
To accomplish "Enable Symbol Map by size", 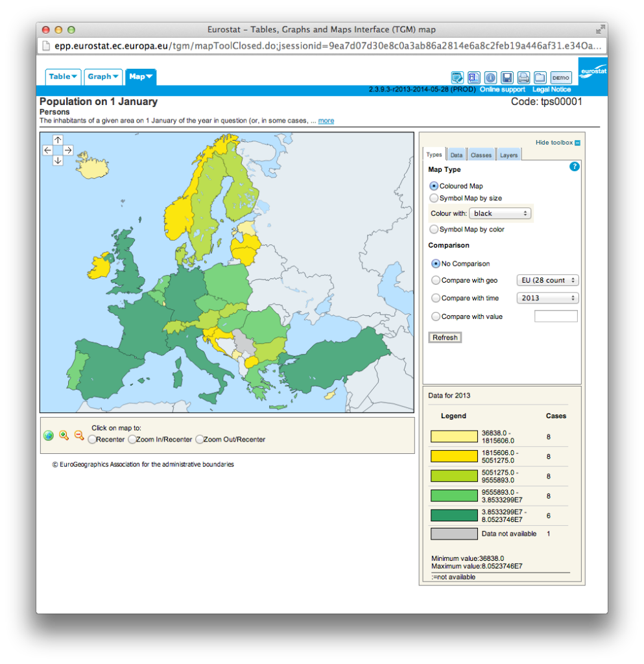I will (x=433, y=198).
